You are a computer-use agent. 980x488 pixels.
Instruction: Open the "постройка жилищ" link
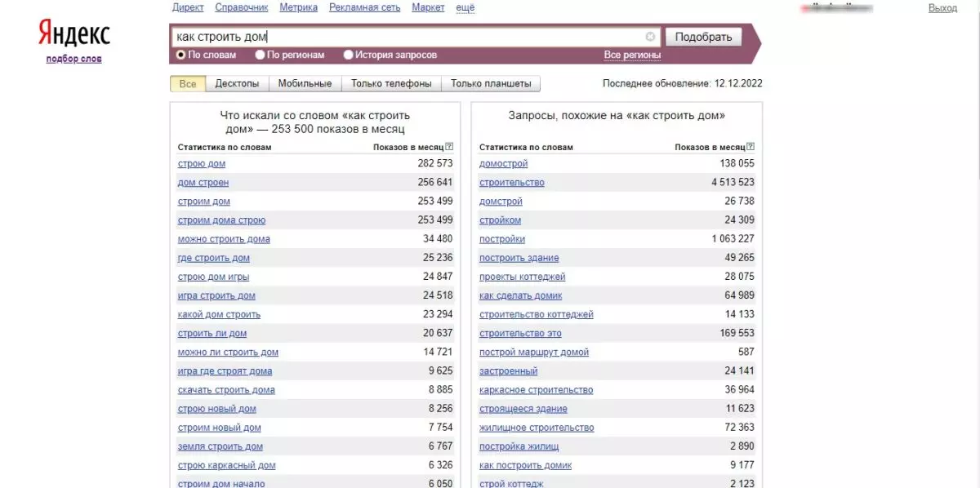tap(519, 446)
